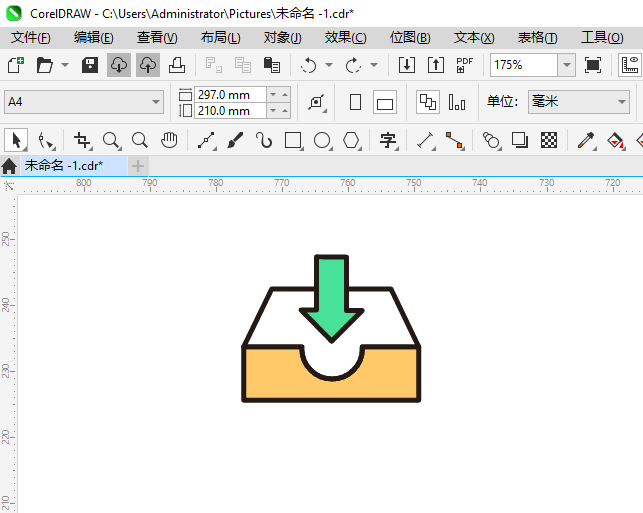The image size is (643, 513).
Task: Expand the Open recent files arrow
Action: [65, 65]
